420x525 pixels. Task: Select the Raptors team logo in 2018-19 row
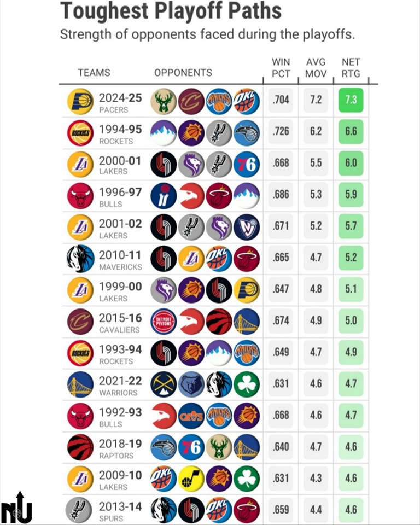tap(80, 447)
